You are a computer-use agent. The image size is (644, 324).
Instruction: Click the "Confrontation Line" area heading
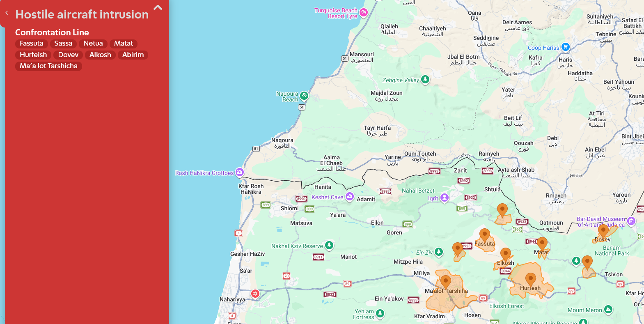click(52, 32)
